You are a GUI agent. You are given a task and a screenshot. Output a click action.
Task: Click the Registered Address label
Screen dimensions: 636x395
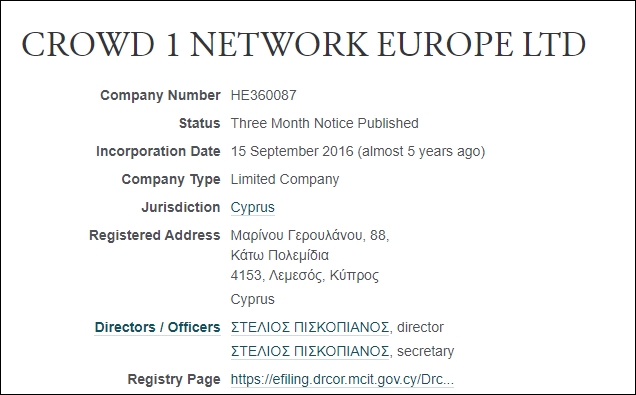[155, 235]
